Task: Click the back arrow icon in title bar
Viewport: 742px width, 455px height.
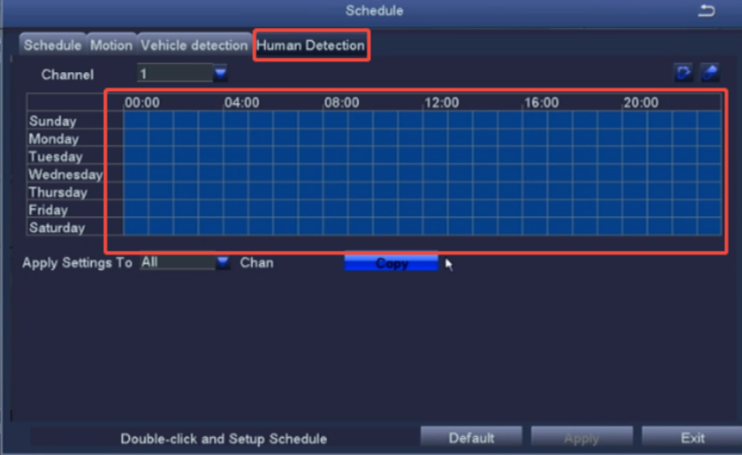Action: click(x=706, y=11)
